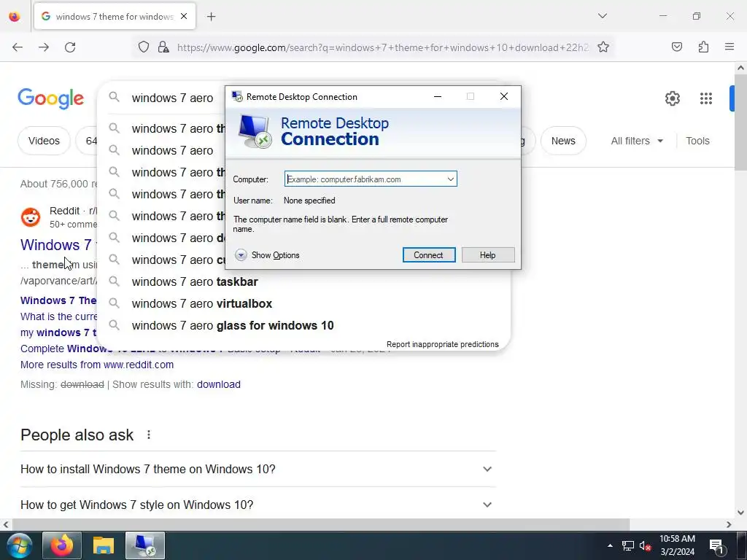The width and height of the screenshot is (747, 560).
Task: List all tabs with the chevron button
Action: pos(602,16)
